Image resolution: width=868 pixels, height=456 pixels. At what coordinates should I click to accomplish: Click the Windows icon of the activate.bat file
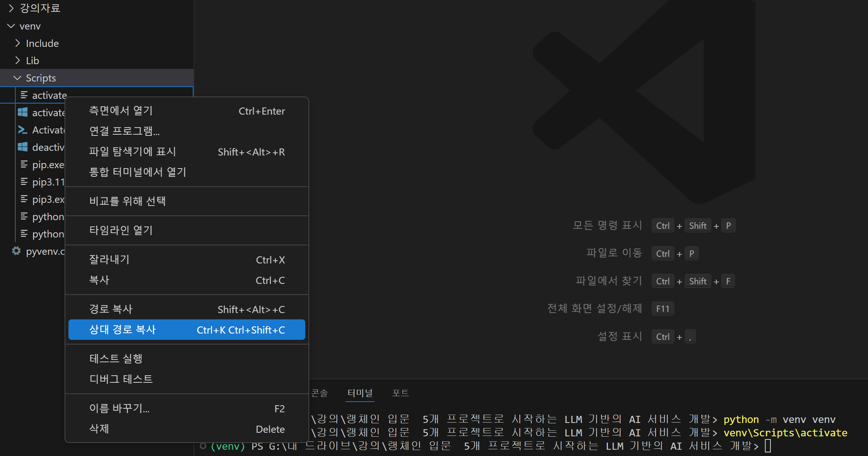pyautogui.click(x=23, y=113)
